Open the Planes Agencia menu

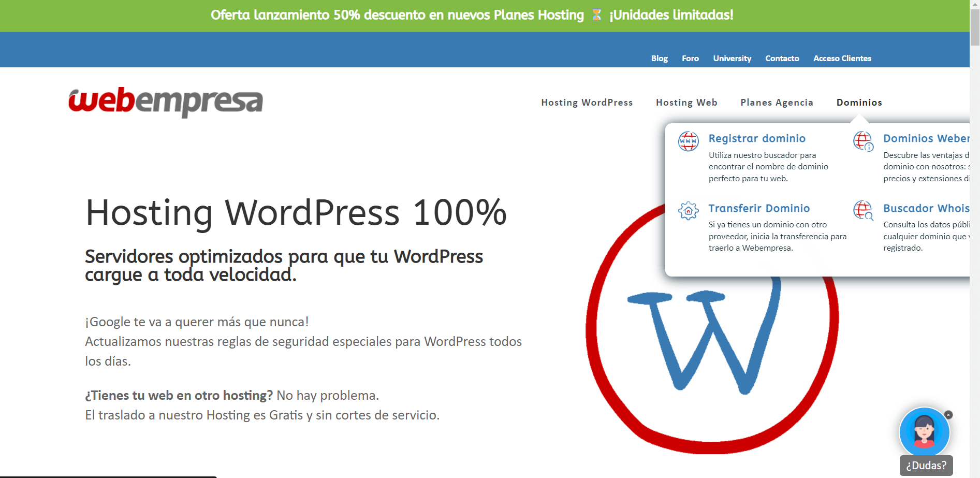click(777, 103)
